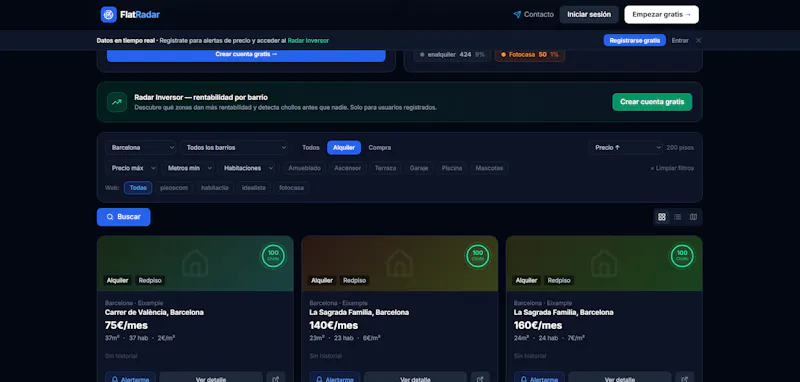Switch to grid view icon
800x382 pixels.
(662, 217)
